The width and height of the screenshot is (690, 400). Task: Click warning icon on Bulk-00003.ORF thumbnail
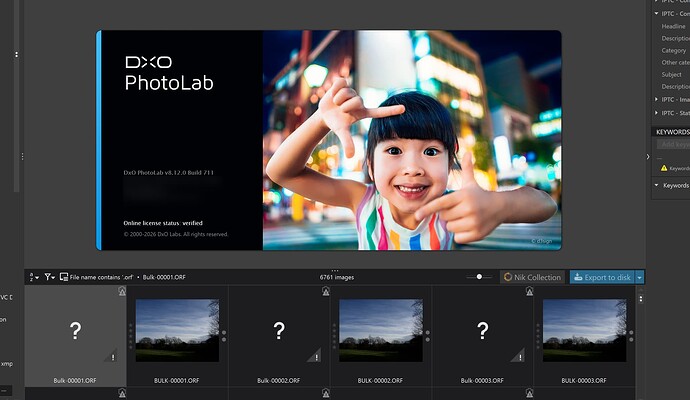pyautogui.click(x=520, y=355)
